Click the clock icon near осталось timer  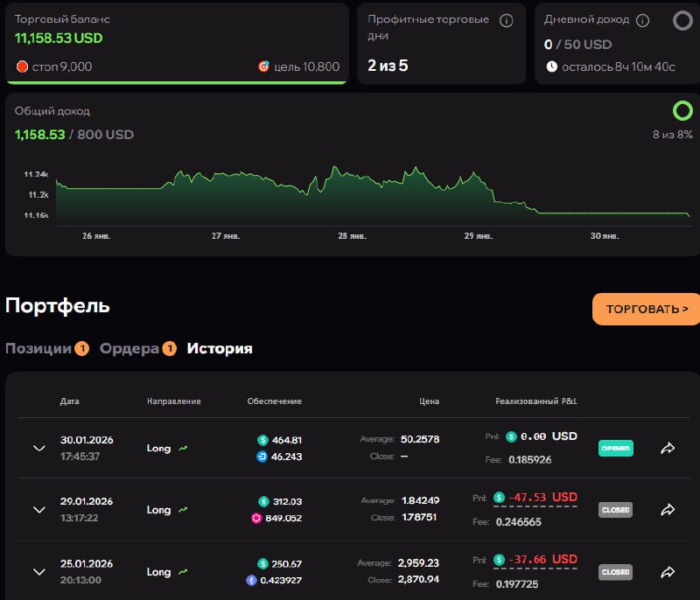[551, 66]
